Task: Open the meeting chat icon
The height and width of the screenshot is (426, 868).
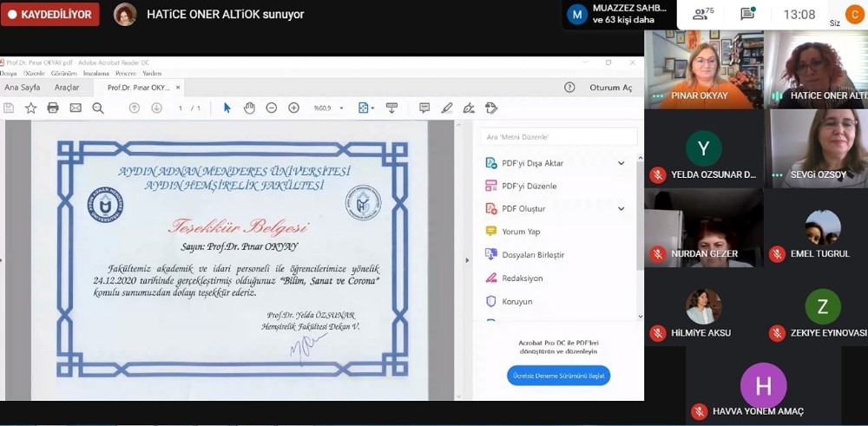Action: tap(747, 14)
